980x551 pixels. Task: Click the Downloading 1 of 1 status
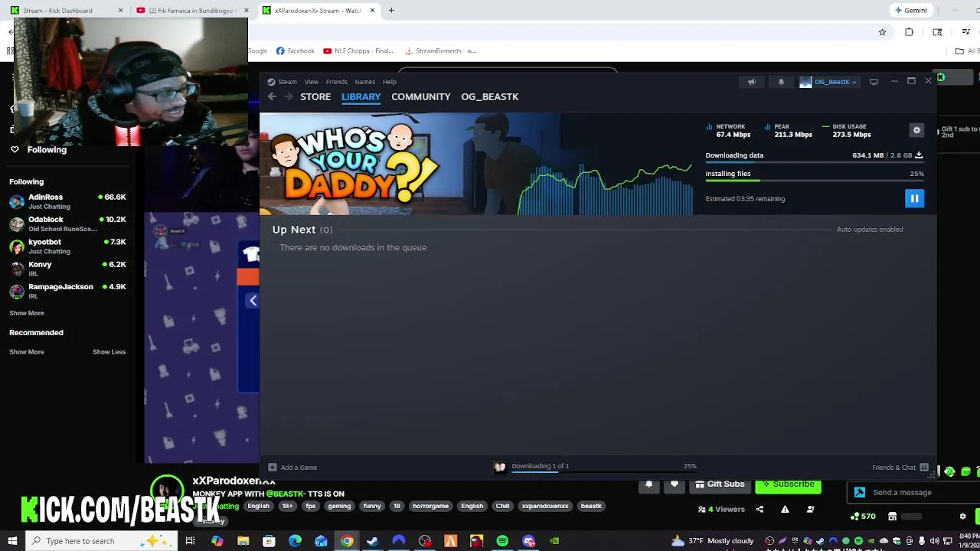point(540,465)
